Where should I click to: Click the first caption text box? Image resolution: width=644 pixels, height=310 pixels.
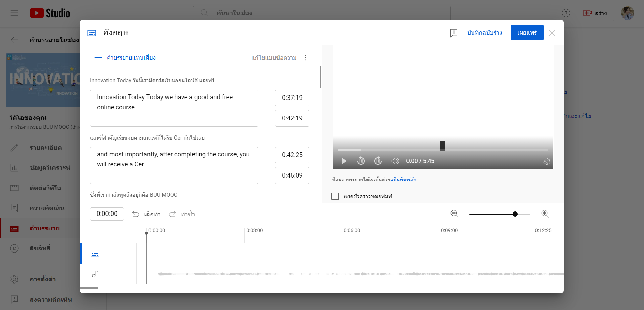174,108
